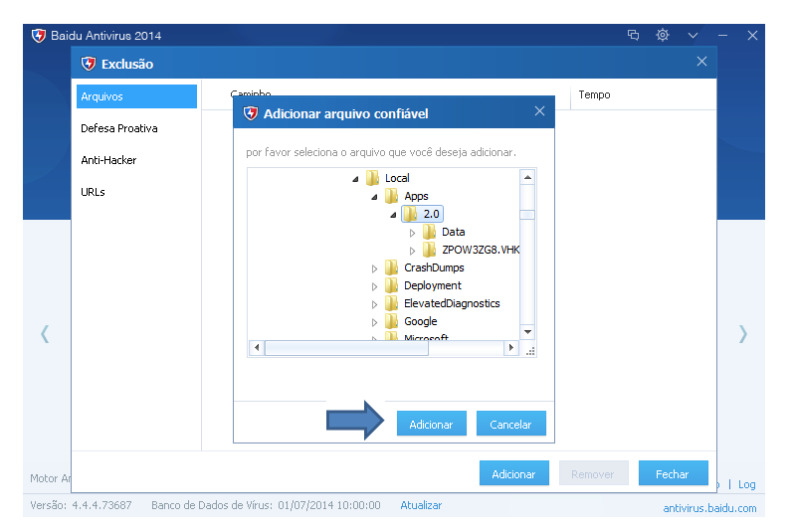Click the Tempo column header

(594, 94)
